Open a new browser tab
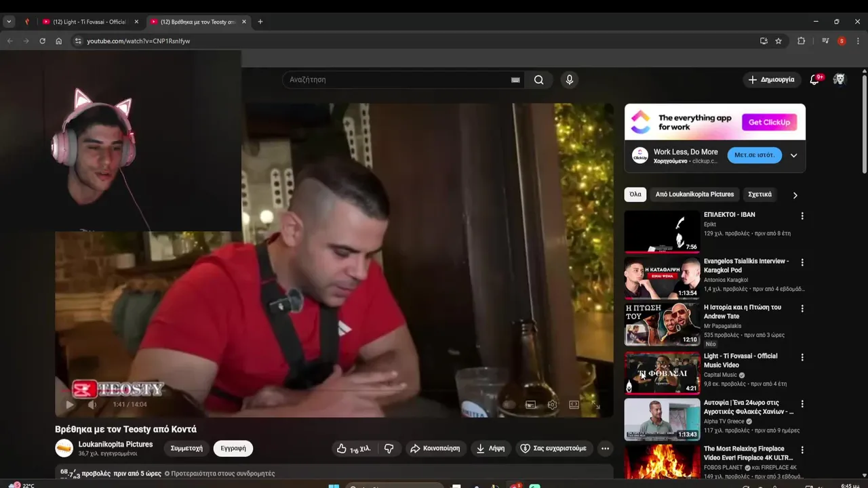This screenshot has width=868, height=488. pyautogui.click(x=260, y=22)
